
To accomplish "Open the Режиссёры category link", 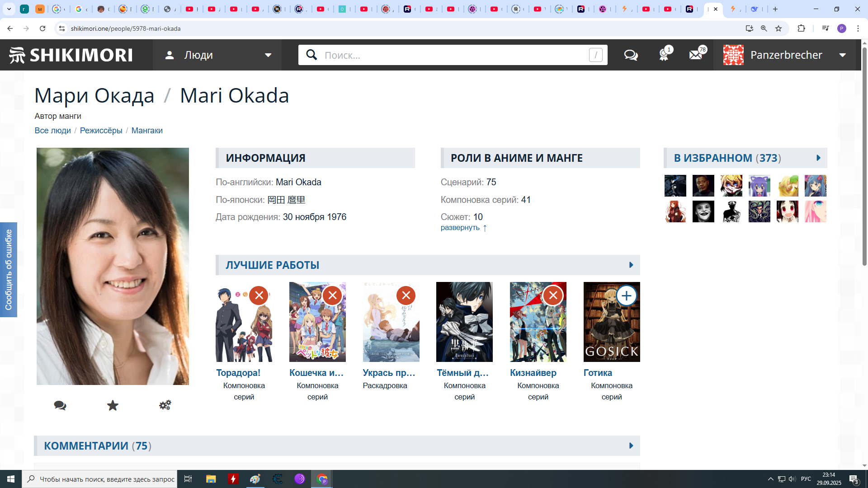I will tap(101, 131).
